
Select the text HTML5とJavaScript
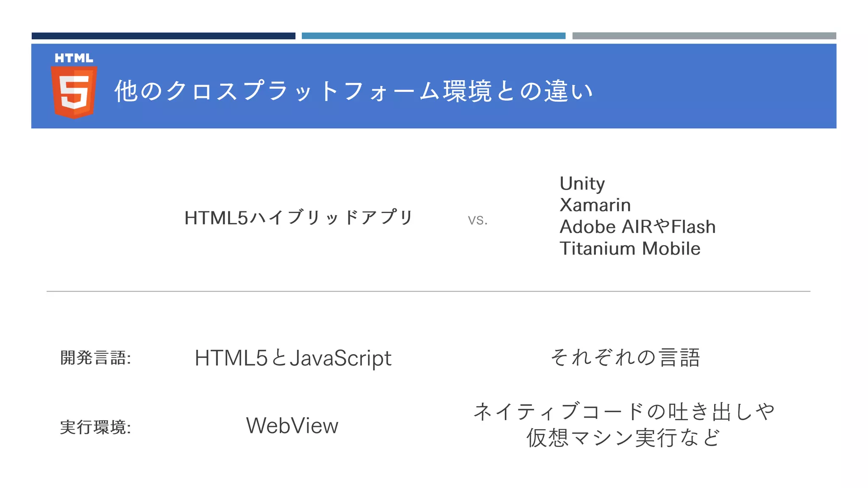(293, 358)
